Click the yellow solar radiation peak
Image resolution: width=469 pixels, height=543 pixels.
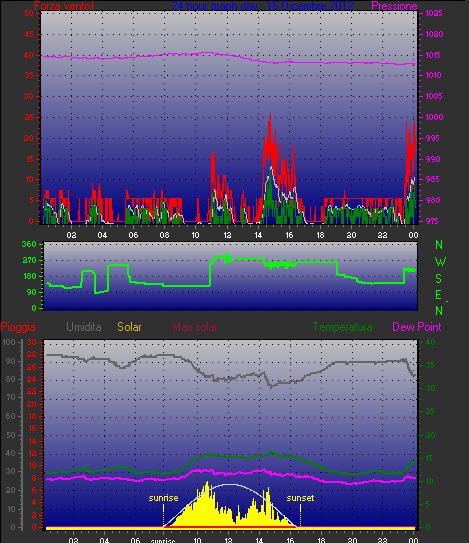pos(207,483)
